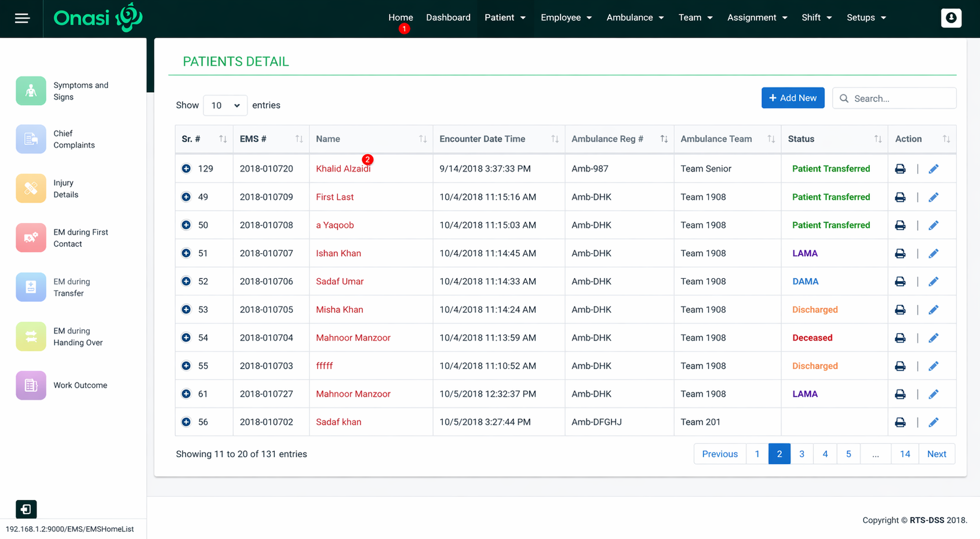The image size is (980, 539).
Task: Open EM during First Contact section
Action: (x=30, y=238)
